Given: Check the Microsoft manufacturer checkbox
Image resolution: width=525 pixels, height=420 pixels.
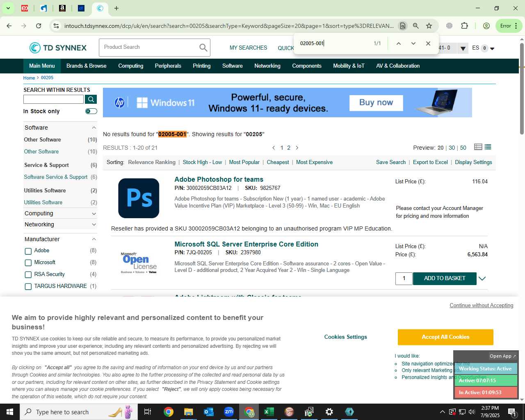Looking at the screenshot, I should [x=28, y=263].
